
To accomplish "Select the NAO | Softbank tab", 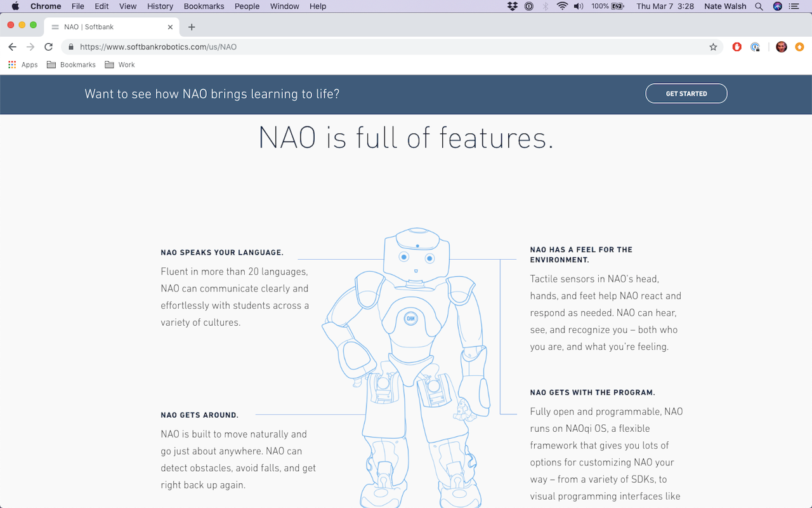I will click(111, 27).
